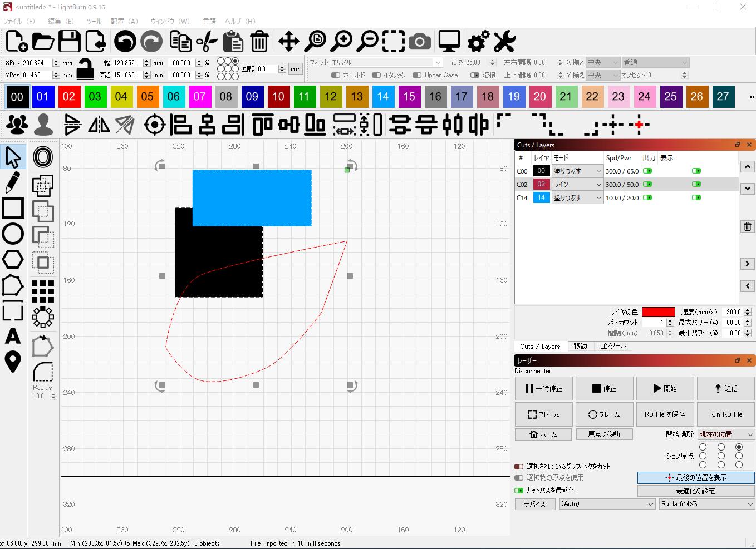Select the Position Laser marker tool
756x549 pixels.
[13, 362]
